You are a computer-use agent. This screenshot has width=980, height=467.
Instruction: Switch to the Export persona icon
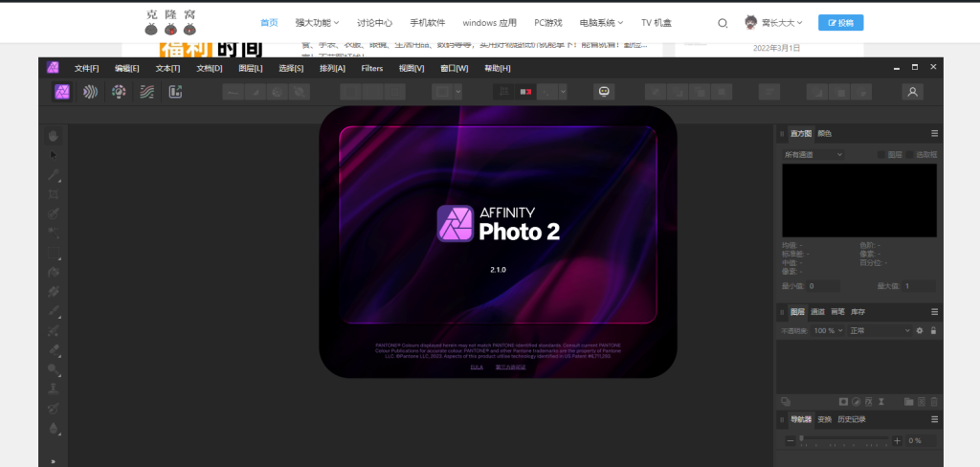tap(176, 92)
